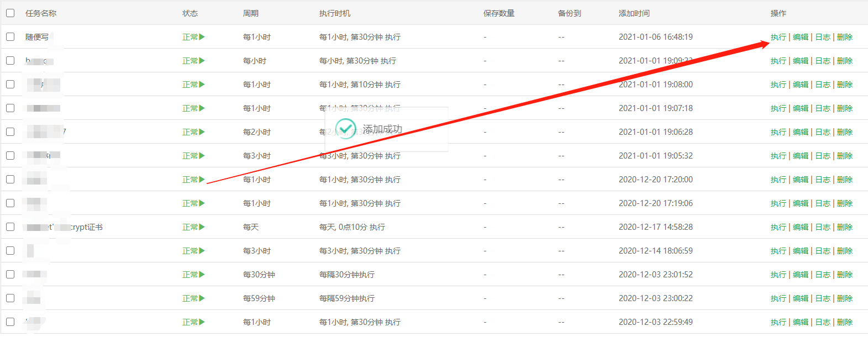Run 执行 on task added 2020-12-20 17:20:00
868x342 pixels.
(x=778, y=180)
